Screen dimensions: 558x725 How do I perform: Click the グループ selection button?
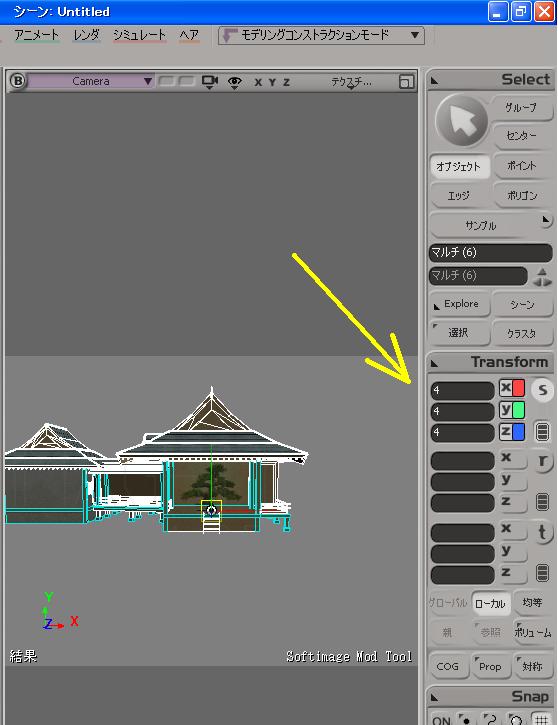coord(521,107)
